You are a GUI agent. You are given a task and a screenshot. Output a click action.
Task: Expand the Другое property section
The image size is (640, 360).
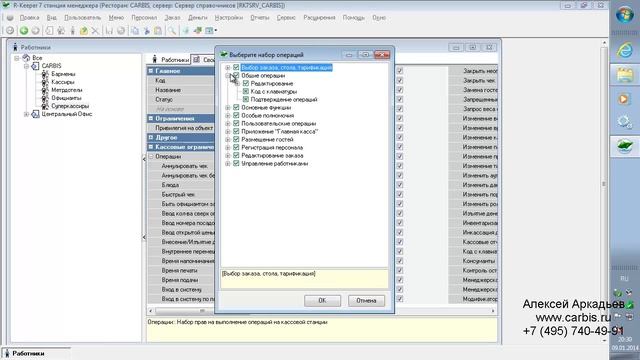pos(151,138)
